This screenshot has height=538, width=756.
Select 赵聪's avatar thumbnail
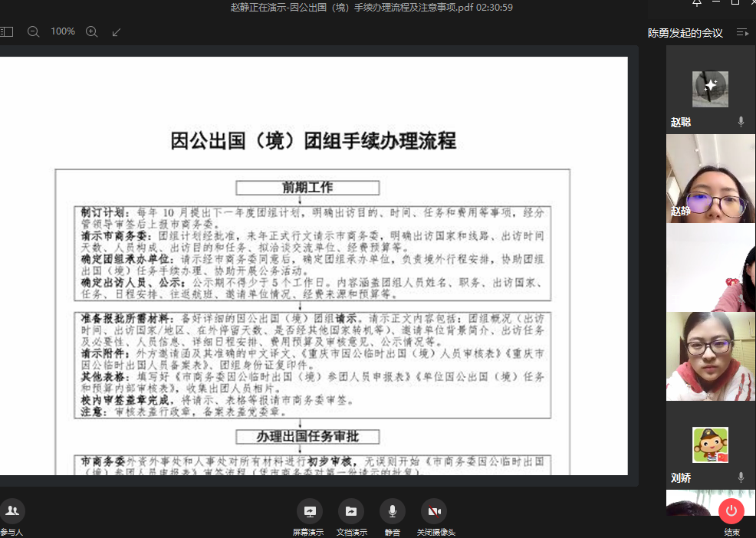point(710,89)
